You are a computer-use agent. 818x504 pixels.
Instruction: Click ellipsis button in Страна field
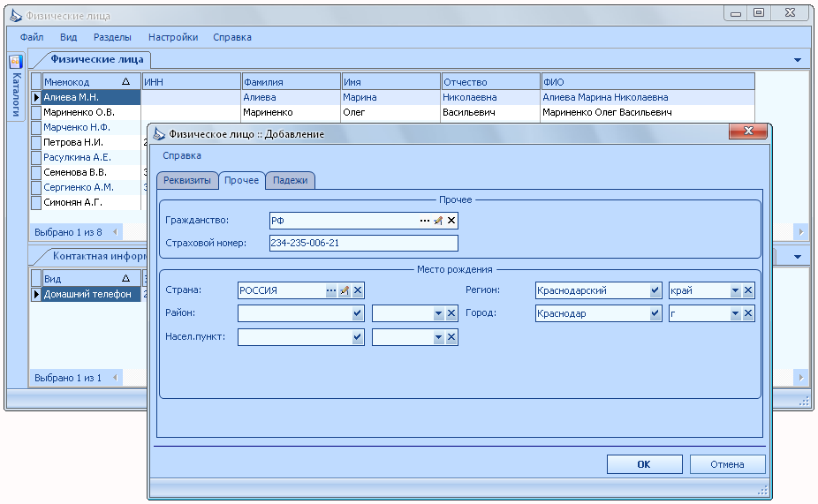[x=330, y=290]
